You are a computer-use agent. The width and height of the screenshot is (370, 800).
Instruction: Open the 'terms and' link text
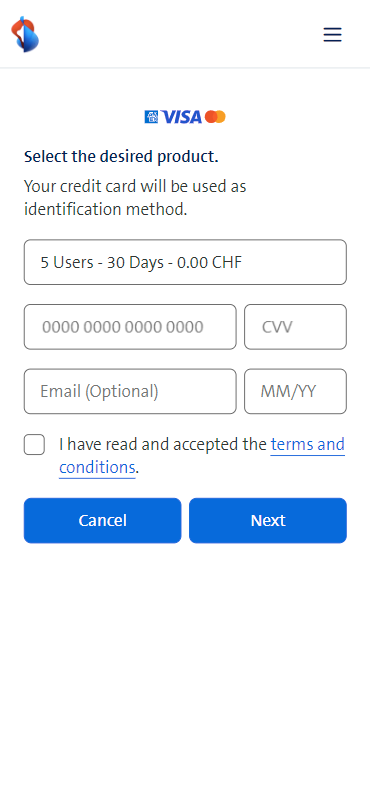[308, 444]
